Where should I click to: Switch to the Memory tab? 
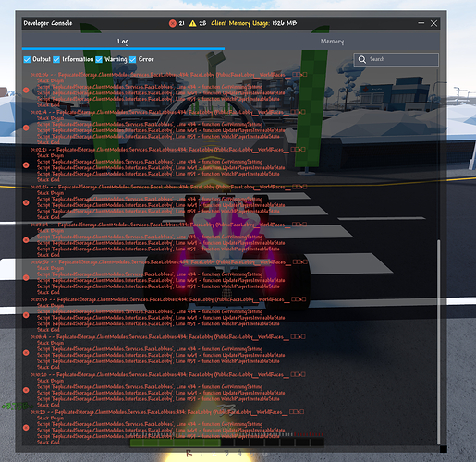point(332,42)
